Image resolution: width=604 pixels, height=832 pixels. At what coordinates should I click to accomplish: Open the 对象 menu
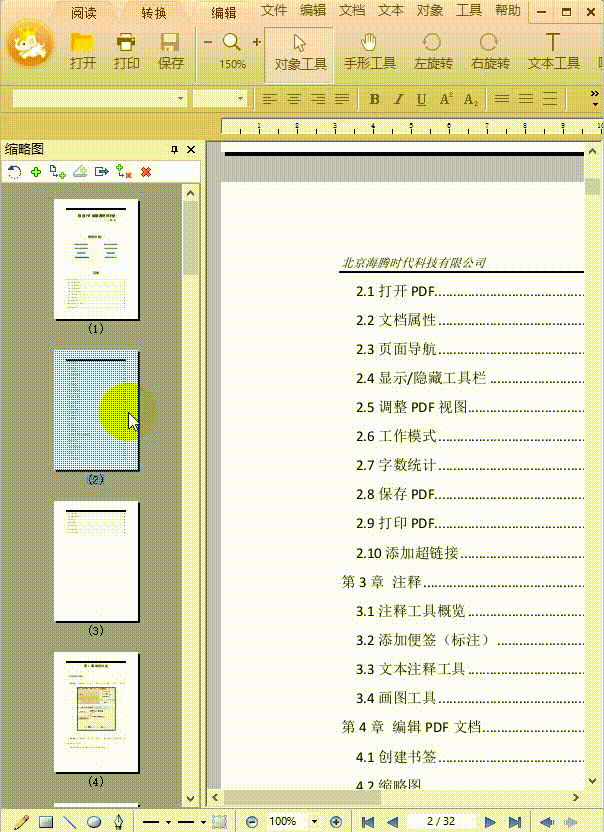[429, 10]
